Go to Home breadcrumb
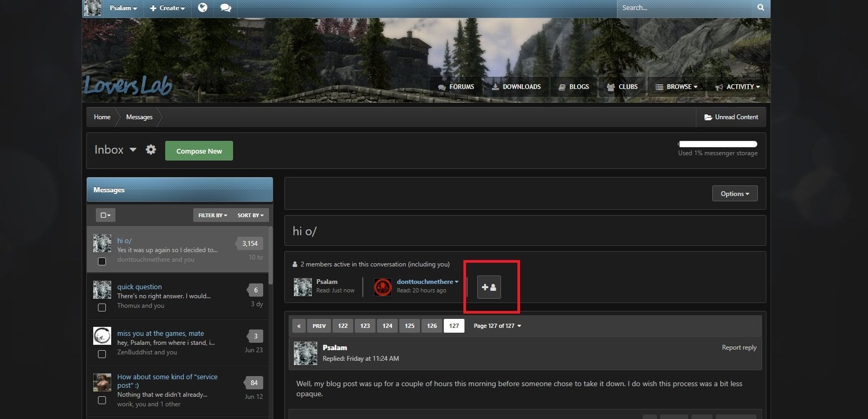Viewport: 868px width, 419px height. click(x=102, y=117)
